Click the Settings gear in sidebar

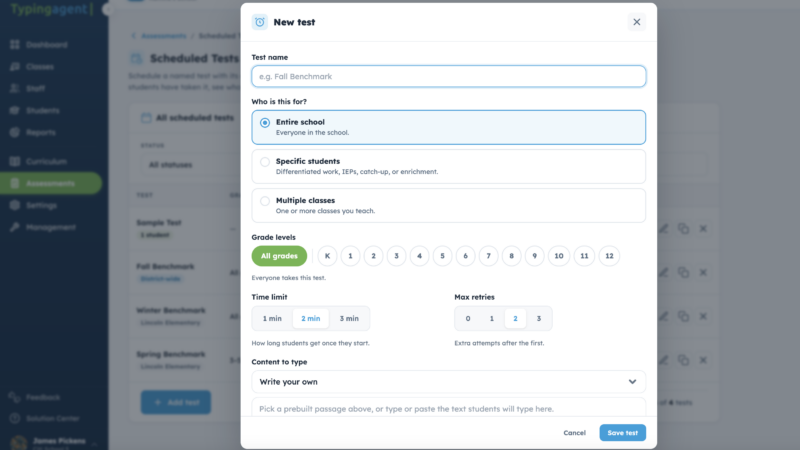[x=15, y=205]
